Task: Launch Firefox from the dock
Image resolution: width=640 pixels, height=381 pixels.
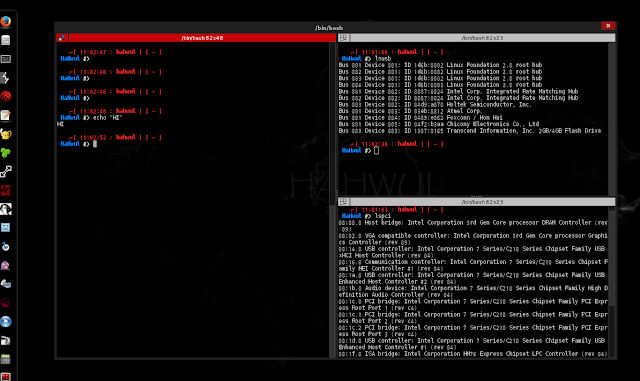Action: [x=5, y=21]
